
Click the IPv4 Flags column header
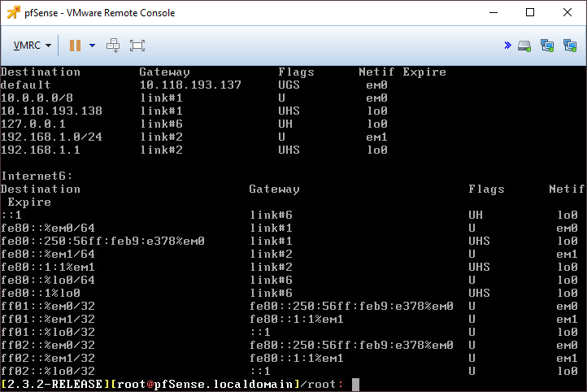point(296,72)
